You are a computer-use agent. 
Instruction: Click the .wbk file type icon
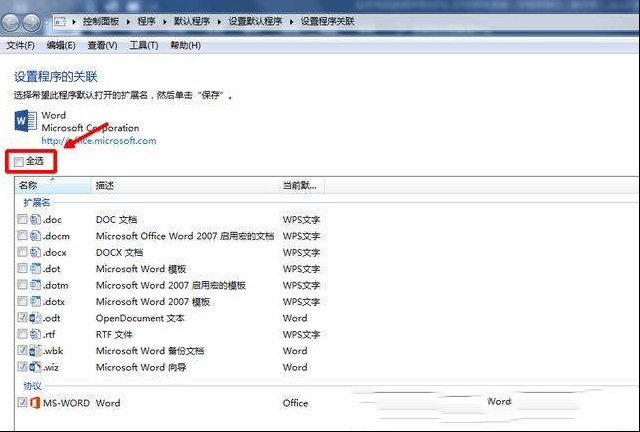[x=36, y=350]
